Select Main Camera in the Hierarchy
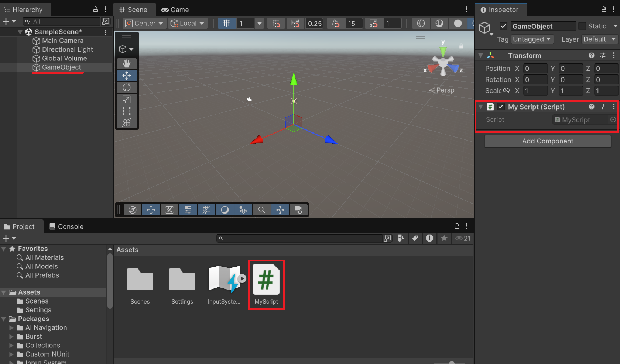620x364 pixels. (62, 41)
